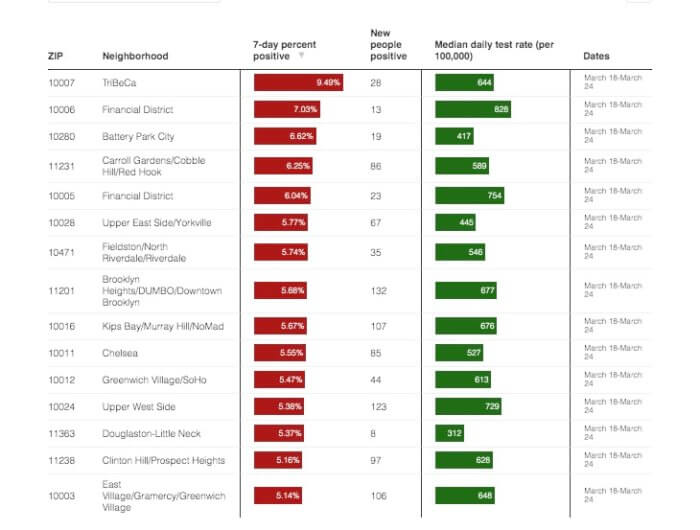Sort table by ZIP column header
The image size is (700, 530).
pos(55,57)
